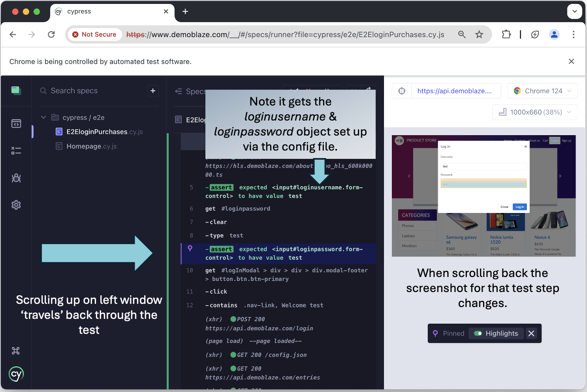Image resolution: width=587 pixels, height=392 pixels.
Task: Select the E2EloginPurchases.cy.js spec
Action: (99, 132)
